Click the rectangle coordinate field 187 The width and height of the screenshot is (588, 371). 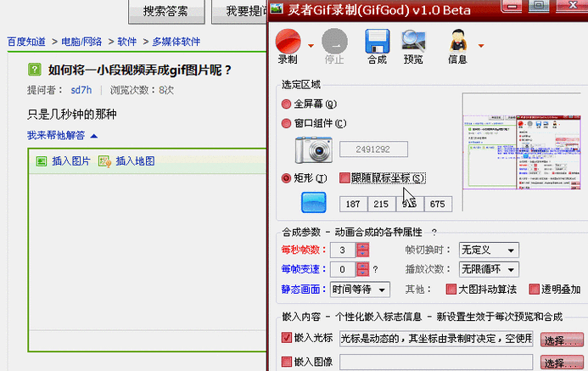click(353, 204)
